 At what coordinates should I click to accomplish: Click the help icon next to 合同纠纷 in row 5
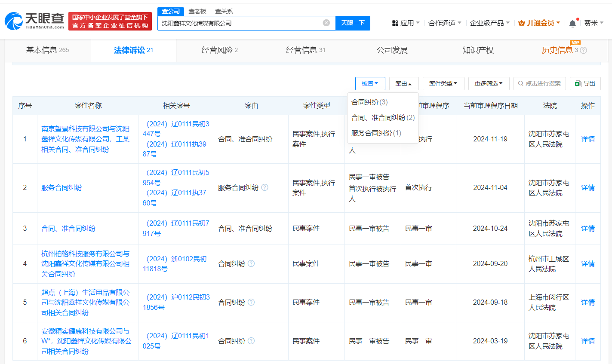point(251,302)
